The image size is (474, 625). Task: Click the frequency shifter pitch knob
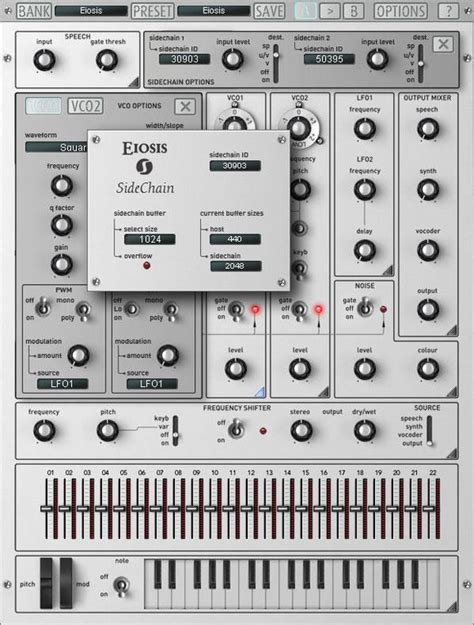108,430
